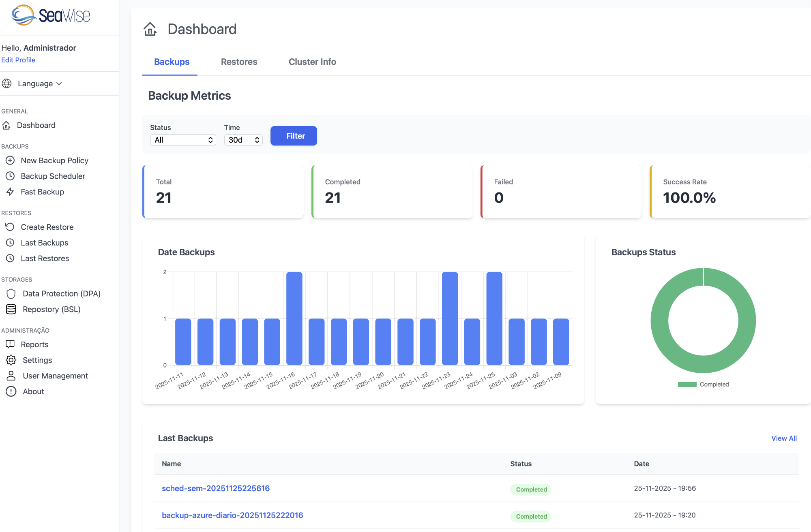Open User Management person icon

pyautogui.click(x=11, y=376)
